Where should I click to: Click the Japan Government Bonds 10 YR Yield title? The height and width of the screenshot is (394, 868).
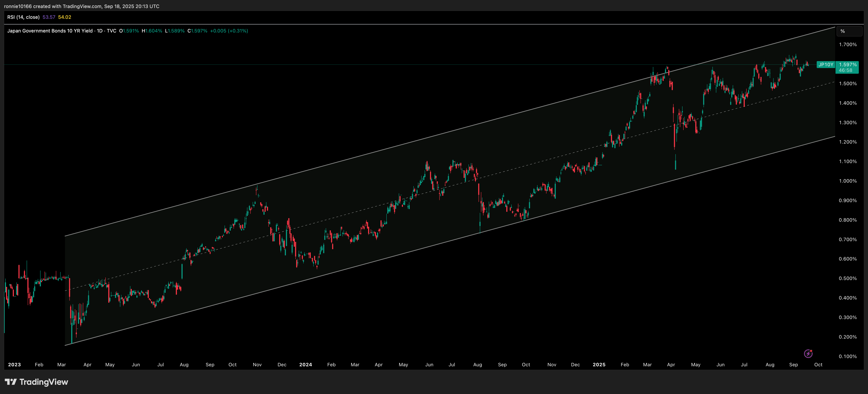[50, 31]
